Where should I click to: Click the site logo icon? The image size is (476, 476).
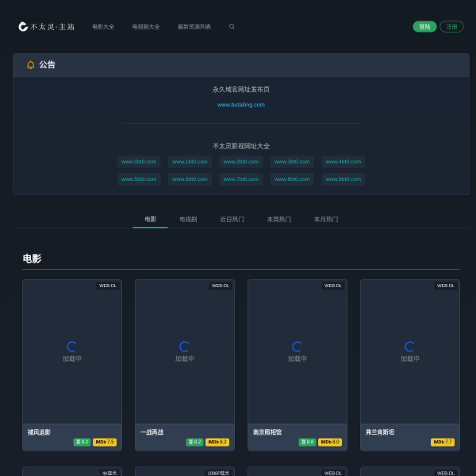[23, 26]
